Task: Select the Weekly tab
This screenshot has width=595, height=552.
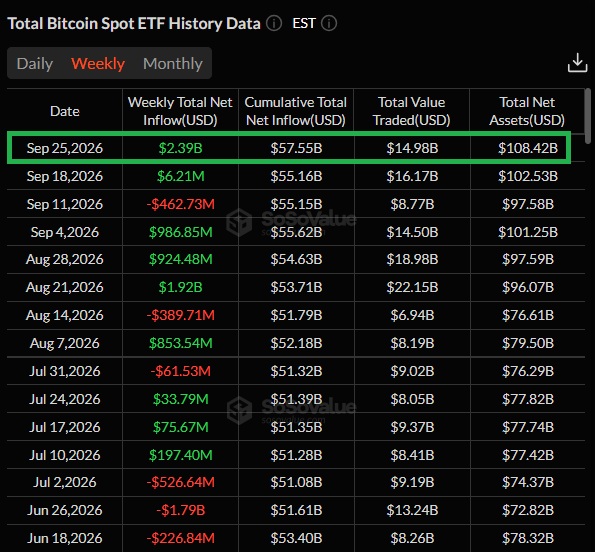Action: pos(98,63)
